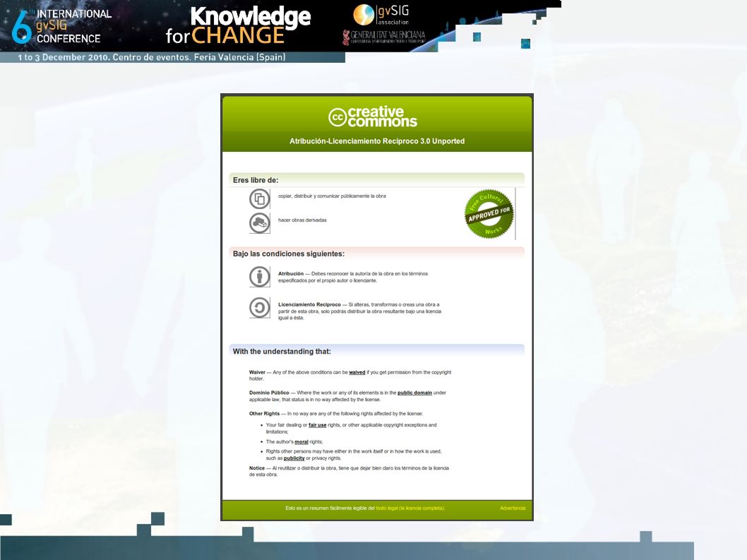
Task: Click the 'Notice' paragraph label
Action: [257, 468]
